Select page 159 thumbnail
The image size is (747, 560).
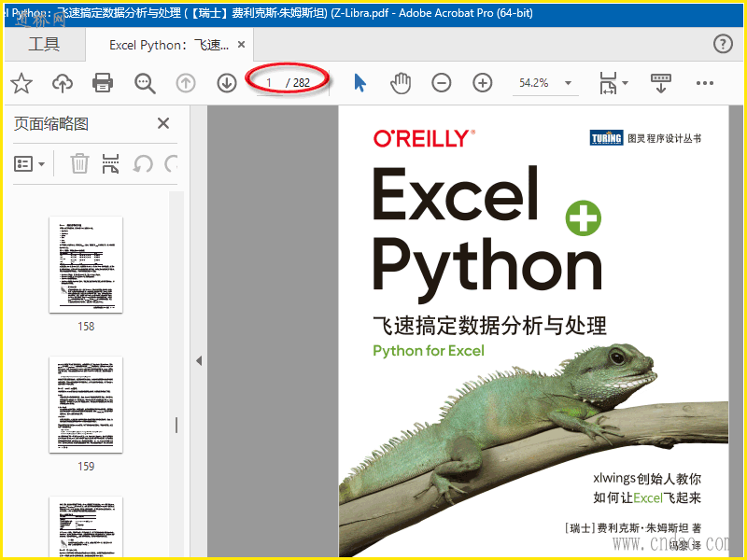pyautogui.click(x=86, y=404)
